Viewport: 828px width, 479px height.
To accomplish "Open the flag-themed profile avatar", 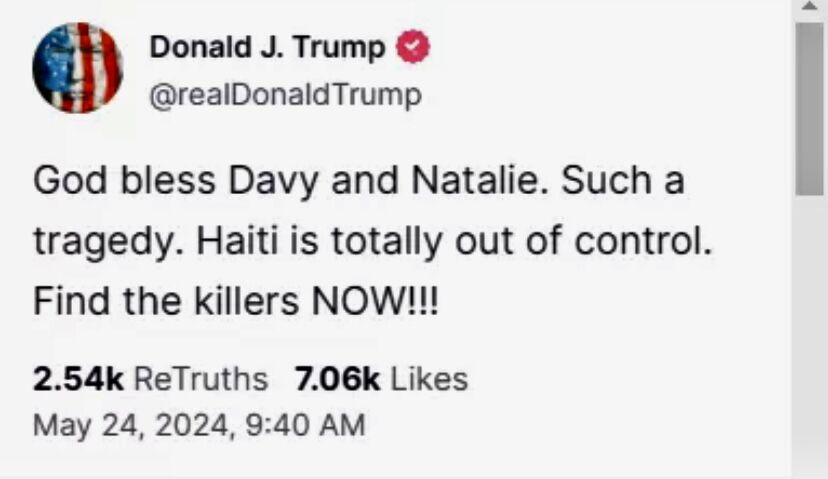I will pyautogui.click(x=77, y=67).
